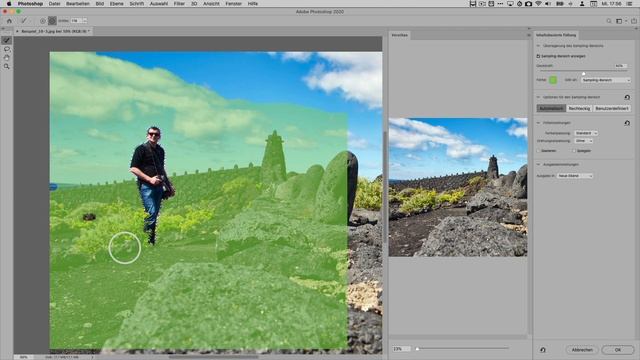This screenshot has height=360, width=640.
Task: Open the Datei menu
Action: 54,4
